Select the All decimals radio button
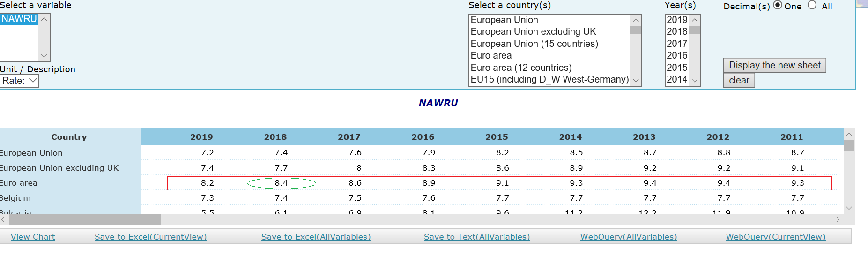868x257 pixels. coord(812,6)
